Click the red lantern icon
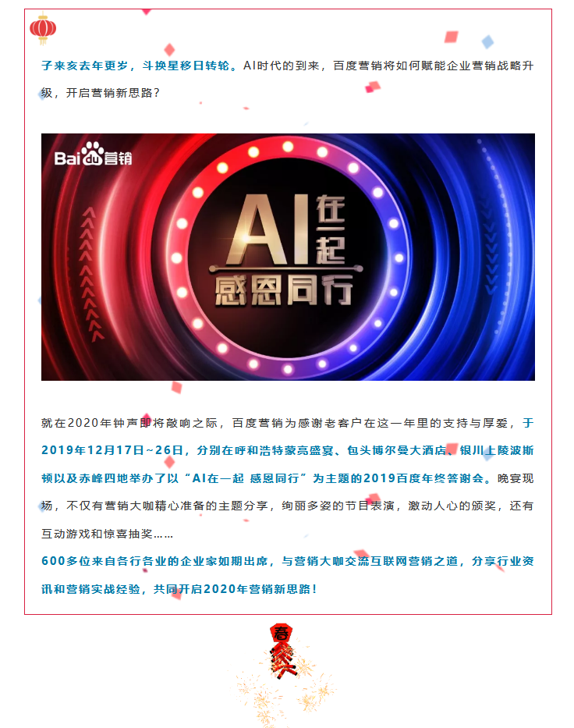574x728 pixels. (x=43, y=29)
